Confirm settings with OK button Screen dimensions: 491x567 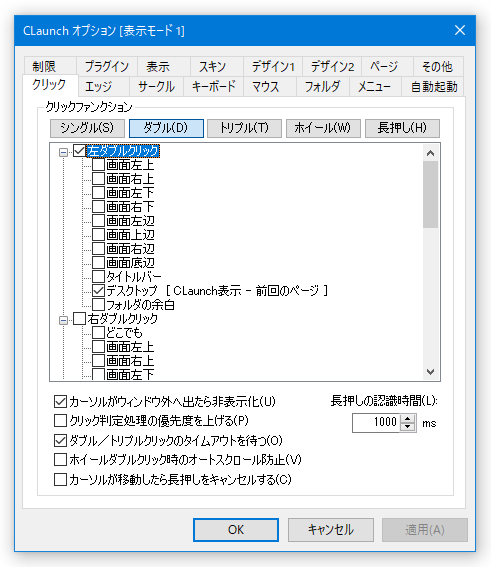(236, 530)
